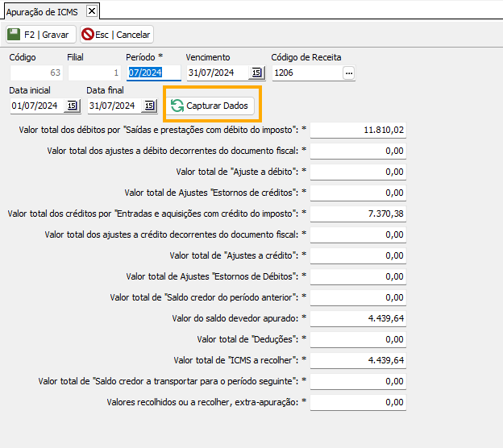Image resolution: width=503 pixels, height=448 pixels.
Task: Focus the Período input field
Action: pos(153,73)
